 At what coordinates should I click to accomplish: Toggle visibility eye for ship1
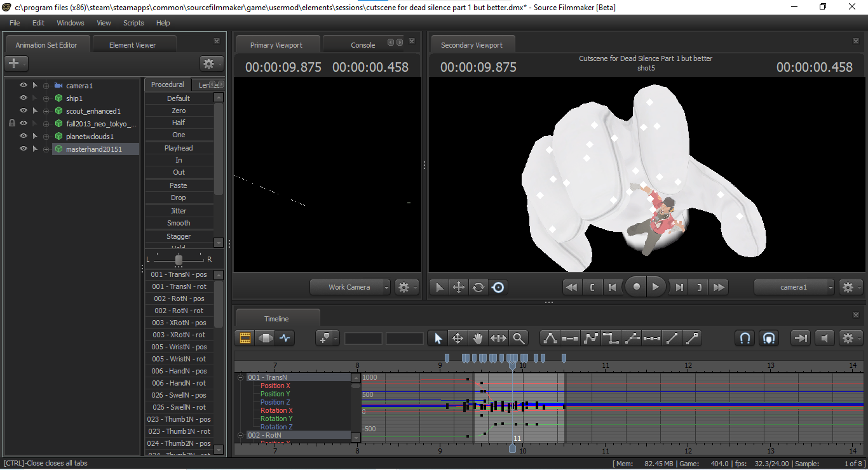click(24, 98)
